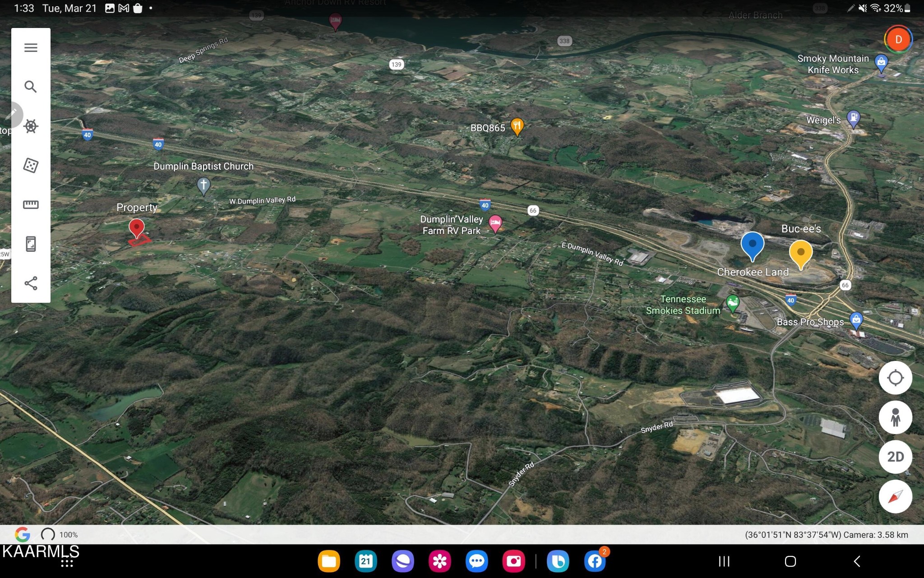Screen dimensions: 924x578
Task: Select Dumplin Valley Farm RV Park marker
Action: point(495,223)
